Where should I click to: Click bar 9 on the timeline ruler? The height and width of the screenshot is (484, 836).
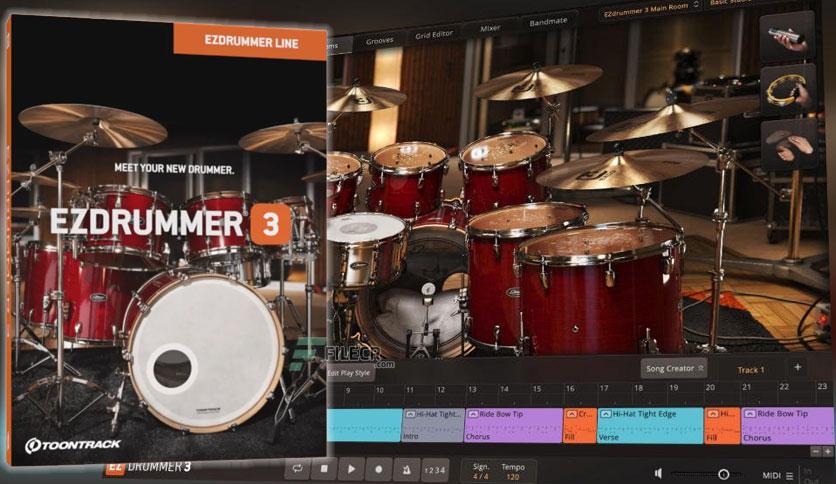pos(348,391)
